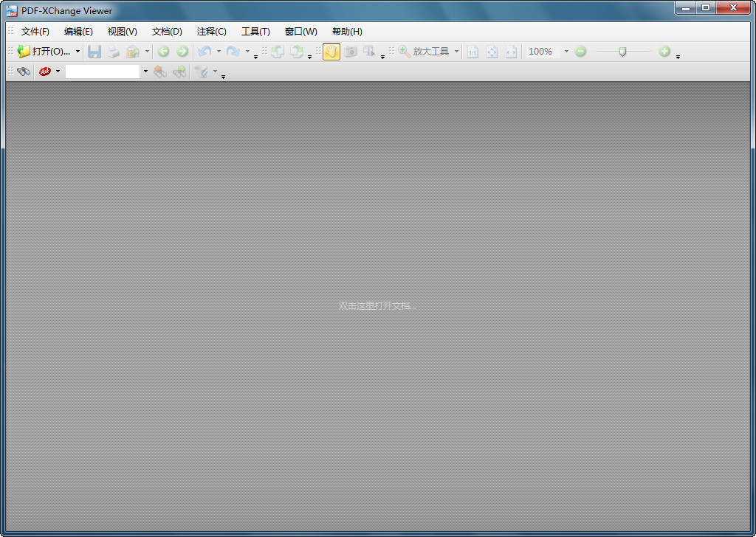Image resolution: width=756 pixels, height=537 pixels.
Task: Select the Snapshot camera tool
Action: click(351, 52)
